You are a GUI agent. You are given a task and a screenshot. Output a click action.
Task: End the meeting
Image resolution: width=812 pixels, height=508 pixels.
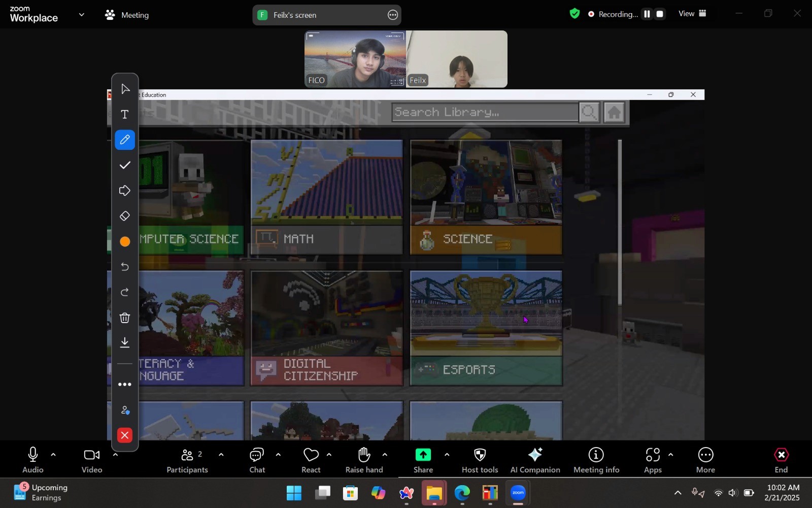point(782,460)
